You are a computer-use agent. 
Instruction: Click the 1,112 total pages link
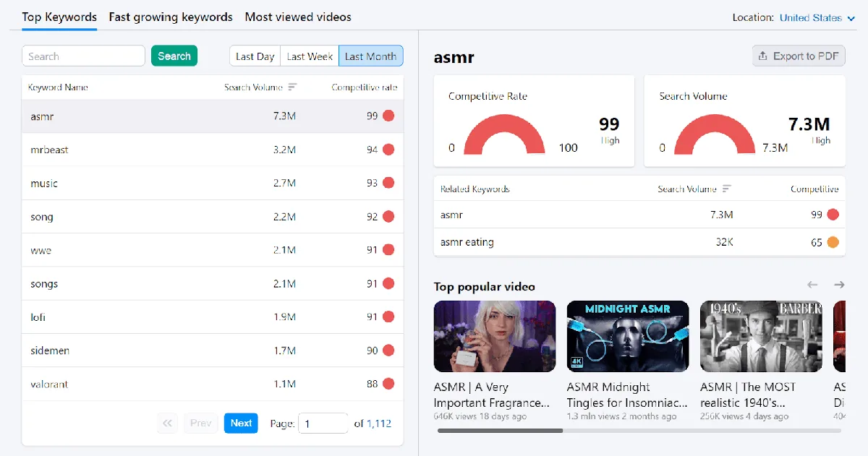click(x=379, y=423)
